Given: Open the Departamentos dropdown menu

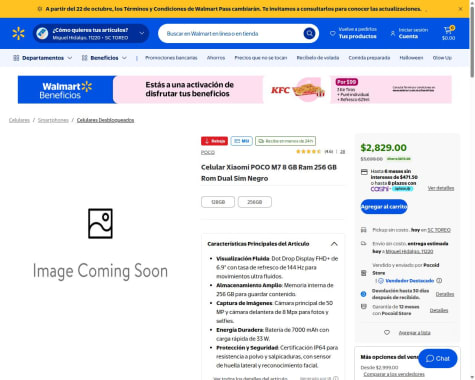Looking at the screenshot, I should point(42,58).
